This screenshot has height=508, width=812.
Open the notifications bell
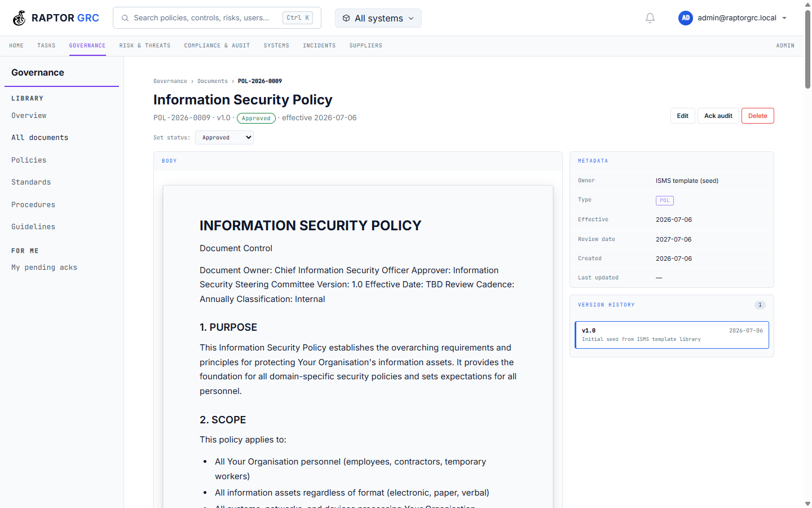650,18
